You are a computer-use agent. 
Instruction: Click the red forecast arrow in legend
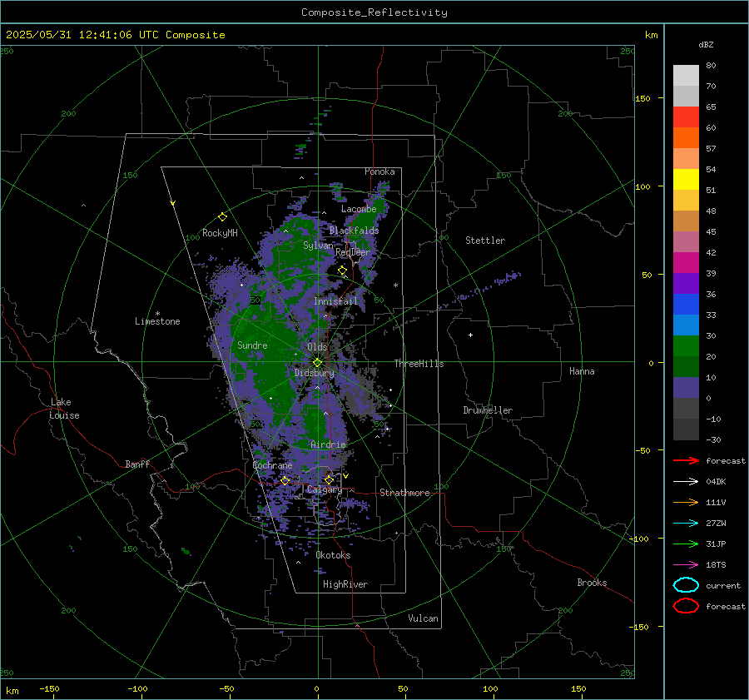[686, 460]
